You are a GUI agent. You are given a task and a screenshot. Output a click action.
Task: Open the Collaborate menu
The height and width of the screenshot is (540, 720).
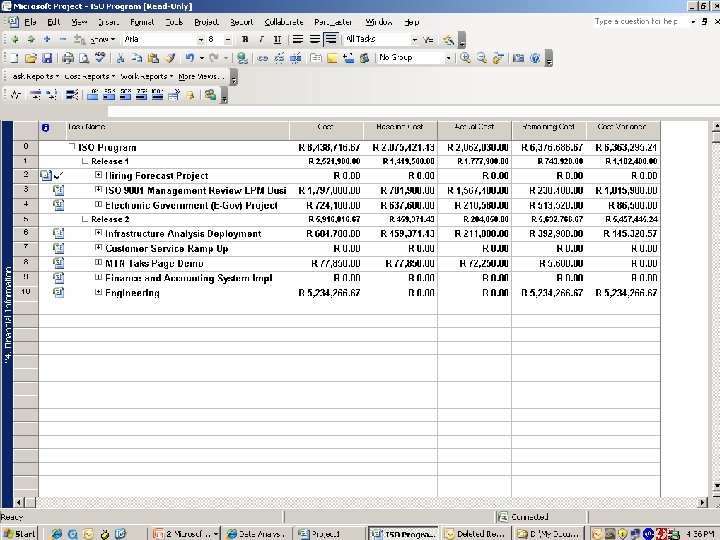click(284, 22)
